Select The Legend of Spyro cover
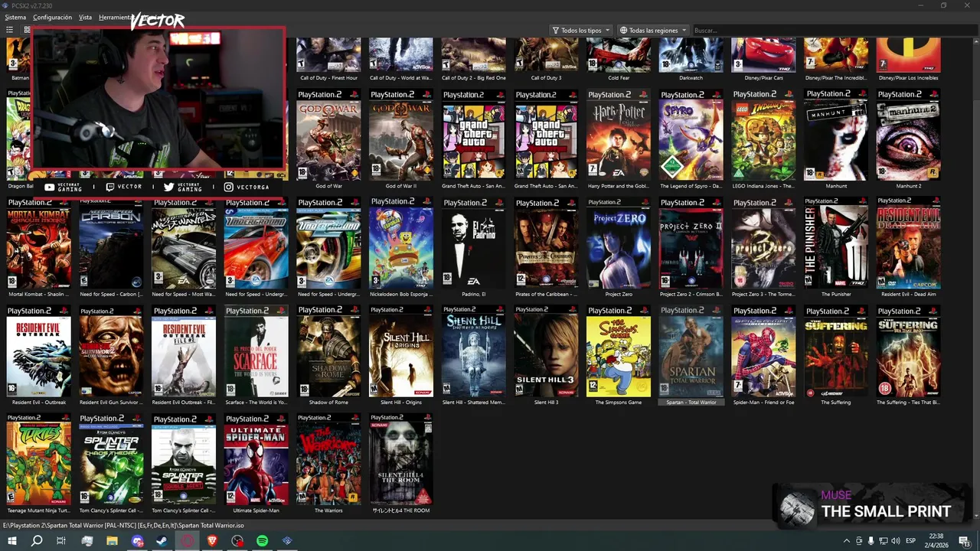This screenshot has height=551, width=980. click(691, 135)
